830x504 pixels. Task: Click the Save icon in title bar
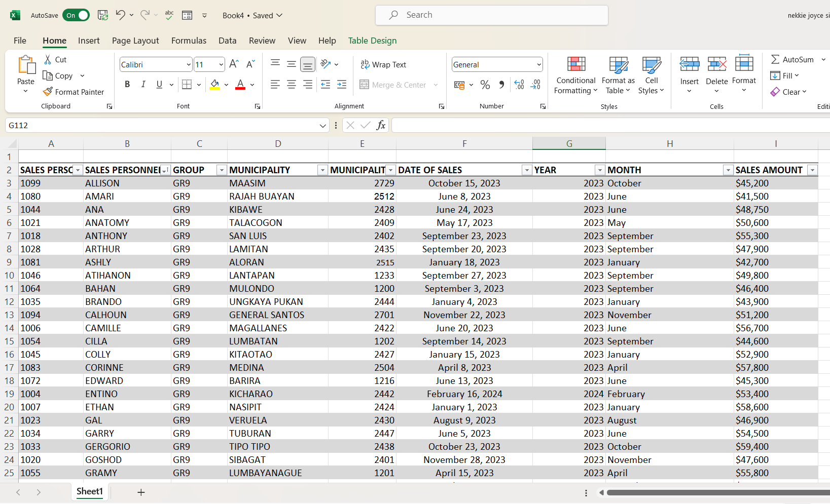(103, 15)
